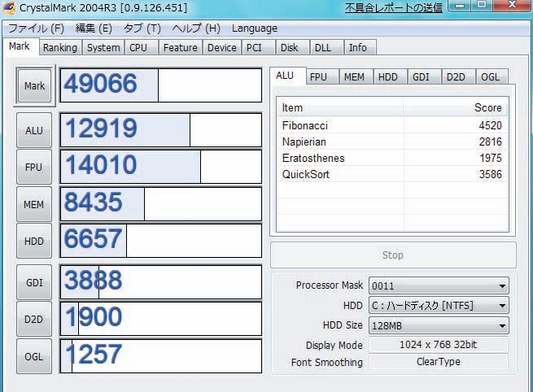The width and height of the screenshot is (533, 392).
Task: Maximize the CrystalMark window
Action: (x=482, y=5)
